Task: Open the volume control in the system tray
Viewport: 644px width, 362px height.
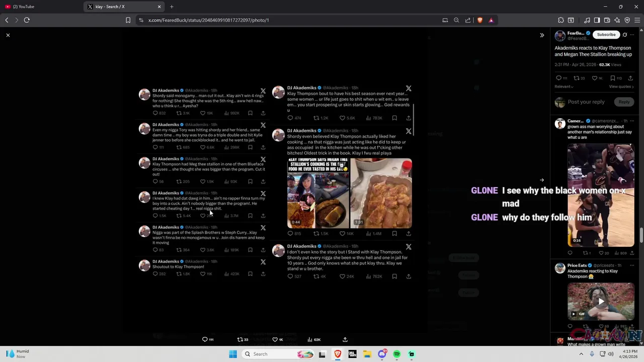Action: tap(611, 354)
